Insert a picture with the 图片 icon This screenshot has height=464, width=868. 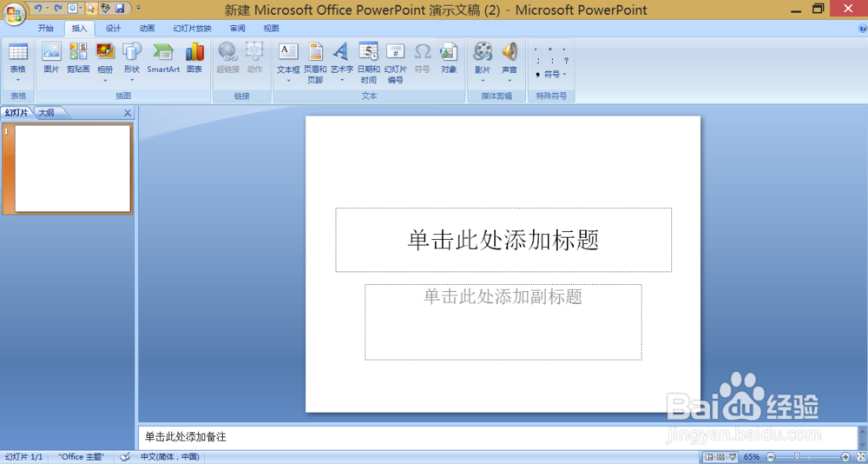pos(51,58)
